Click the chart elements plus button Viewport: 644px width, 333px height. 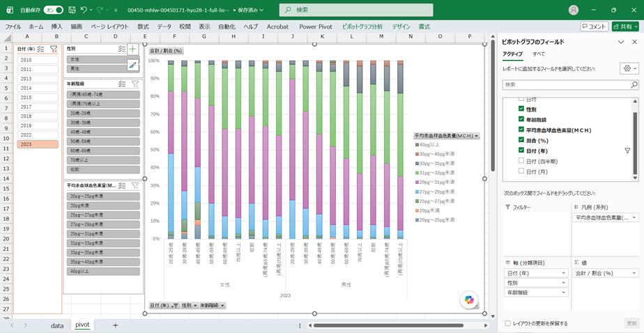click(132, 49)
